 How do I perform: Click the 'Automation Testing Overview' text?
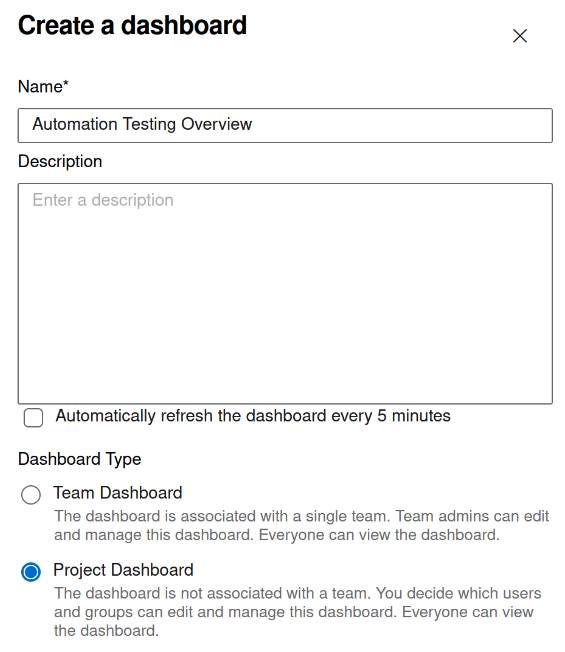pos(142,124)
